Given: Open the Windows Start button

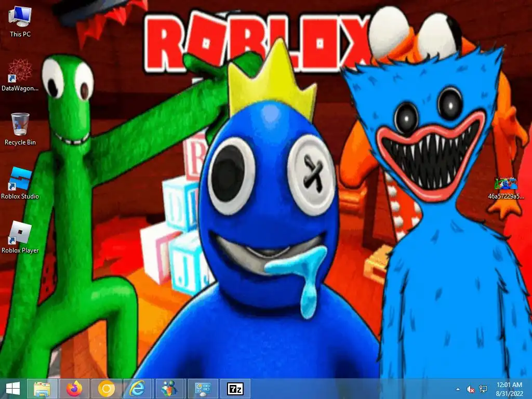Looking at the screenshot, I should click(x=13, y=389).
